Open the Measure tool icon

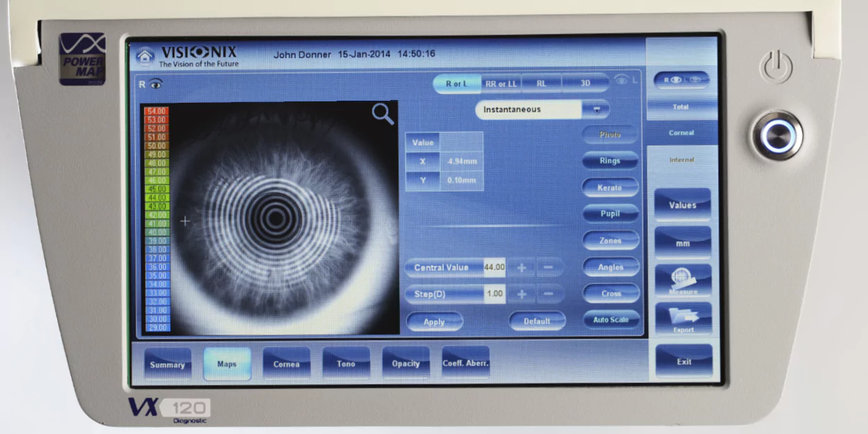coord(683,281)
